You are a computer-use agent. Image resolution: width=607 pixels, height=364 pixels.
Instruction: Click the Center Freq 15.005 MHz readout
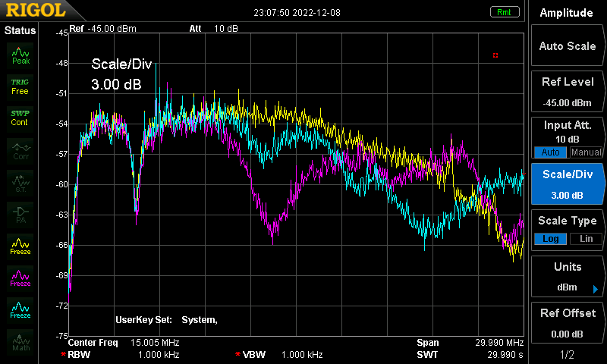point(124,342)
